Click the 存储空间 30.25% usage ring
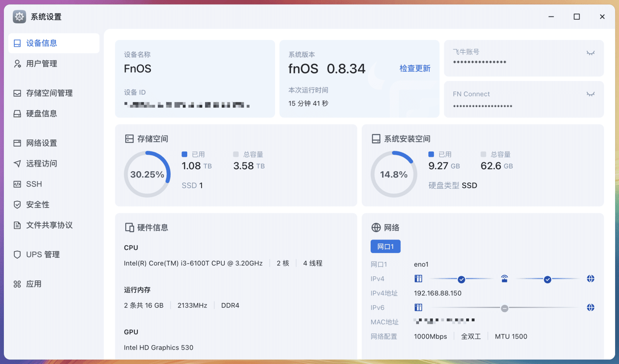This screenshot has width=619, height=364. (147, 174)
